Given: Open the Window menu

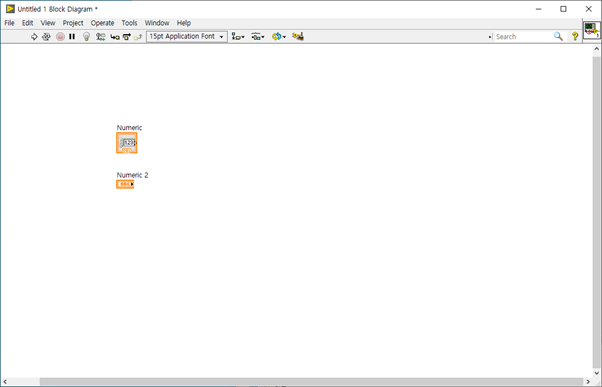Looking at the screenshot, I should point(157,23).
